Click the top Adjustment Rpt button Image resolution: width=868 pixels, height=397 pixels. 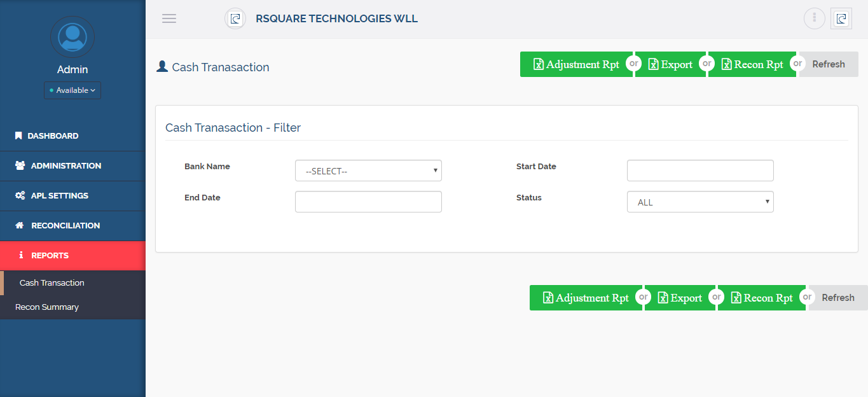(x=576, y=64)
